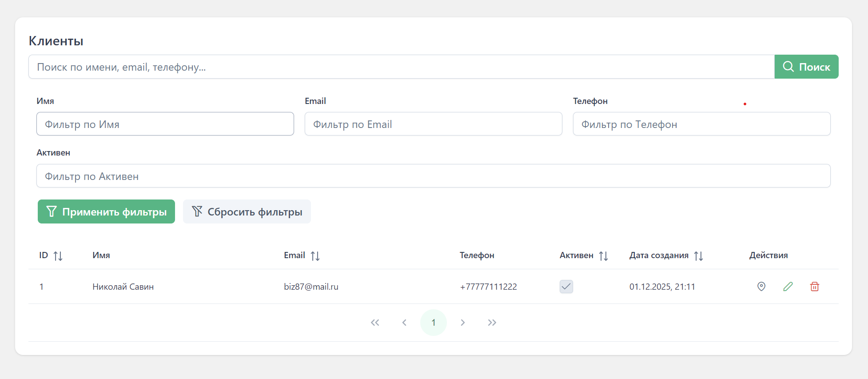Click the Фильтр по Телефон input

tap(701, 124)
